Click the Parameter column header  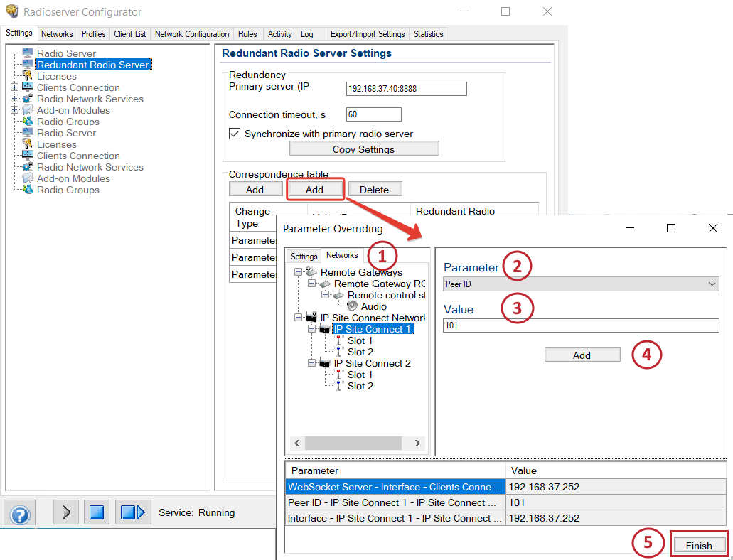395,470
